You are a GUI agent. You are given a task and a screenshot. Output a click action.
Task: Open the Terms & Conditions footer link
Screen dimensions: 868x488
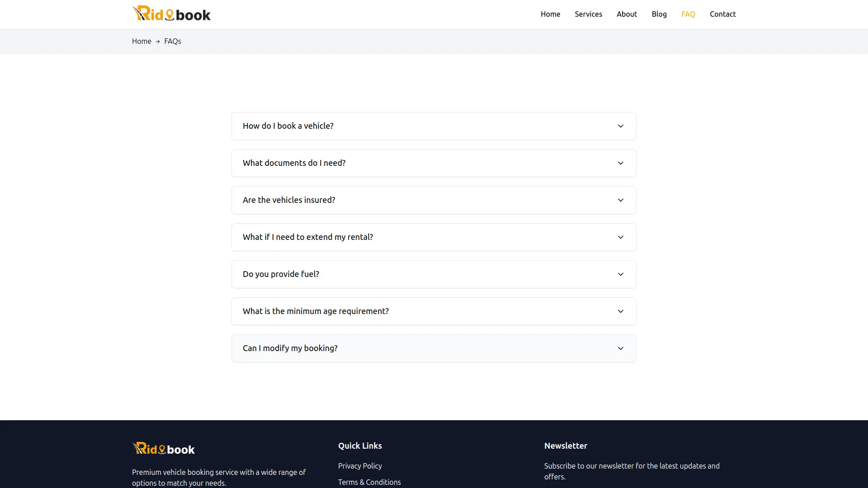coord(369,482)
